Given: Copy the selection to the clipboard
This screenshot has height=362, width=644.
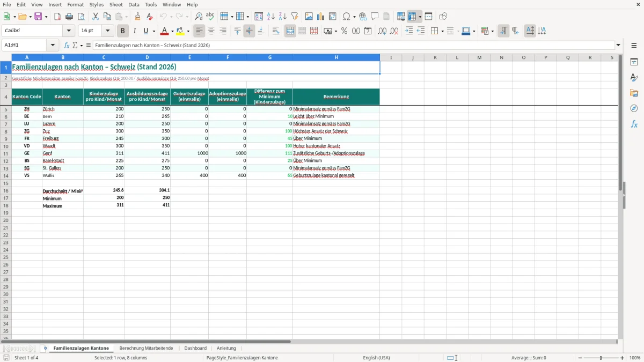Looking at the screenshot, I should click(x=107, y=17).
